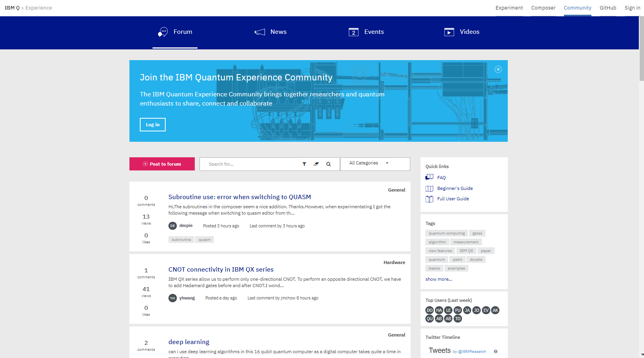Click the @IBMResearch Twitter link
The image size is (644, 358).
click(472, 352)
